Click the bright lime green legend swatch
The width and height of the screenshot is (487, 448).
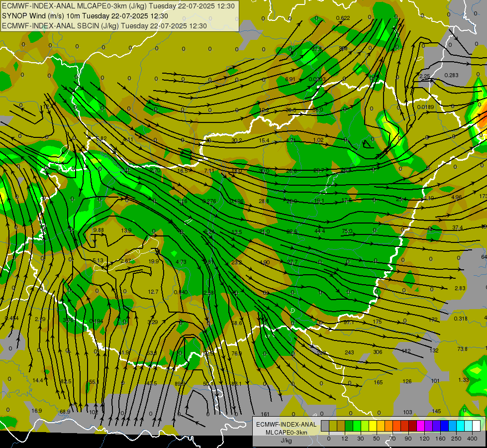[x=357, y=426]
